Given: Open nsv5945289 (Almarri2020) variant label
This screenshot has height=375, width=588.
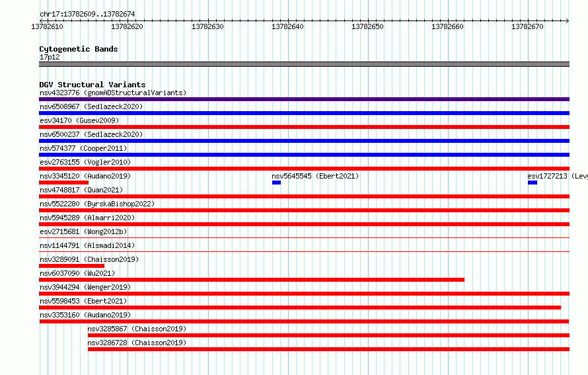Looking at the screenshot, I should [x=87, y=218].
